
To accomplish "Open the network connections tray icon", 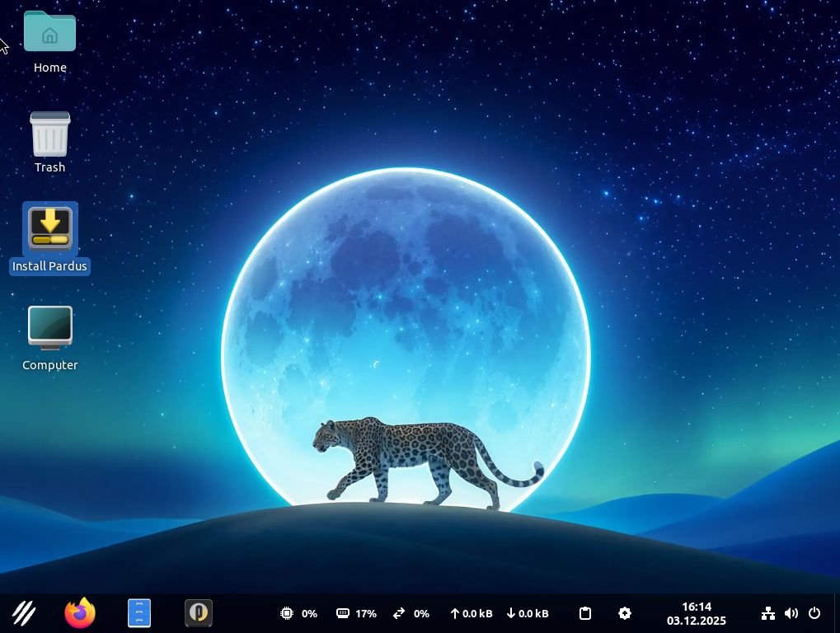I will coord(768,613).
